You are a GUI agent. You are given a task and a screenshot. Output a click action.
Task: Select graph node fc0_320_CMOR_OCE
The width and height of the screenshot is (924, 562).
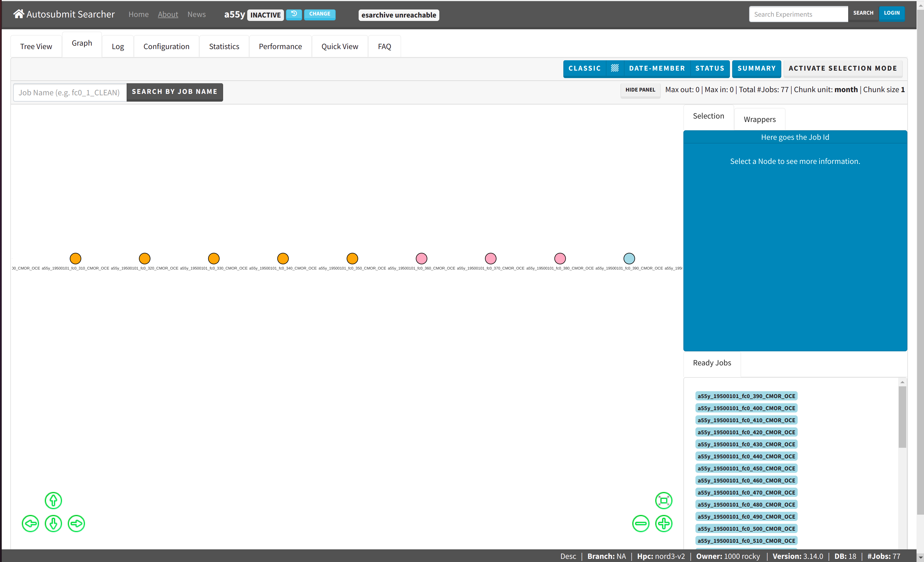[144, 258]
